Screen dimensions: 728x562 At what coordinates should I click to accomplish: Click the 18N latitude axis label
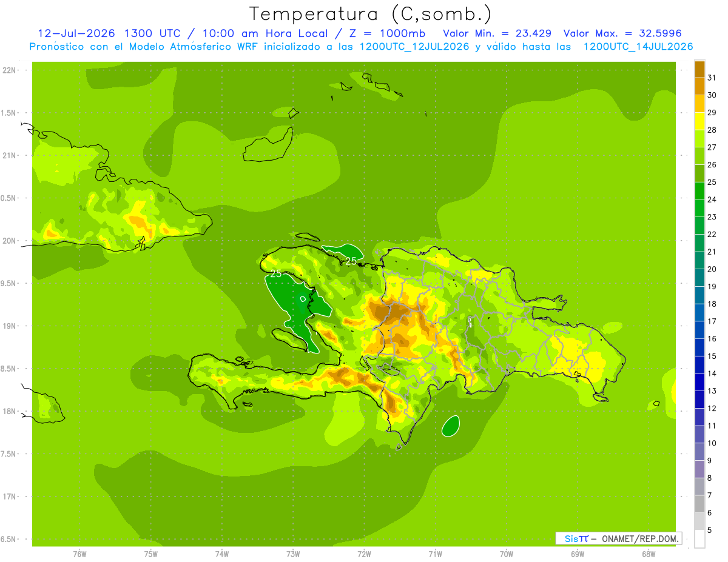pos(10,411)
